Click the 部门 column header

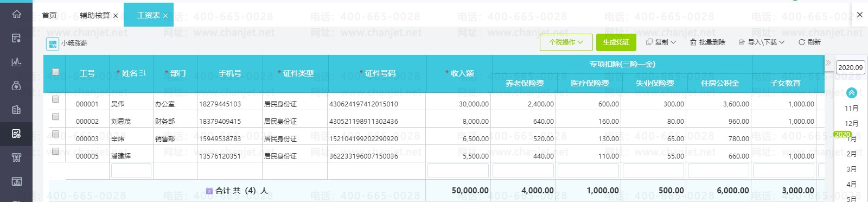[x=175, y=73]
